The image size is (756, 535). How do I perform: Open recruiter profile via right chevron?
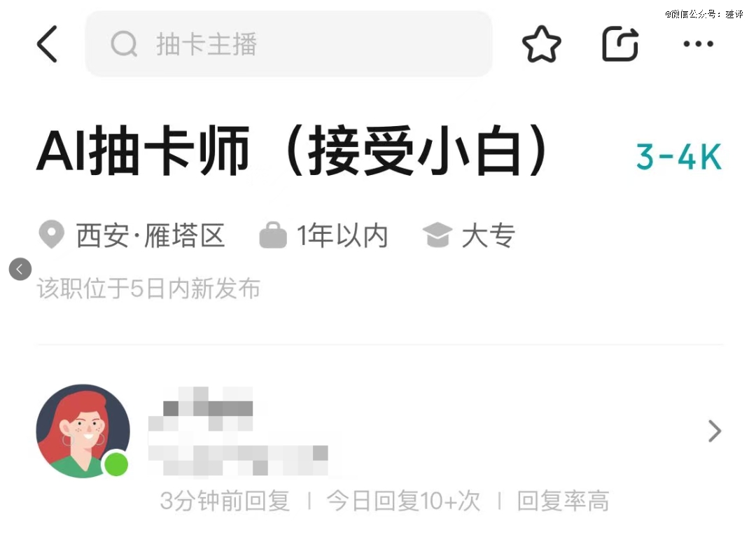(x=715, y=431)
